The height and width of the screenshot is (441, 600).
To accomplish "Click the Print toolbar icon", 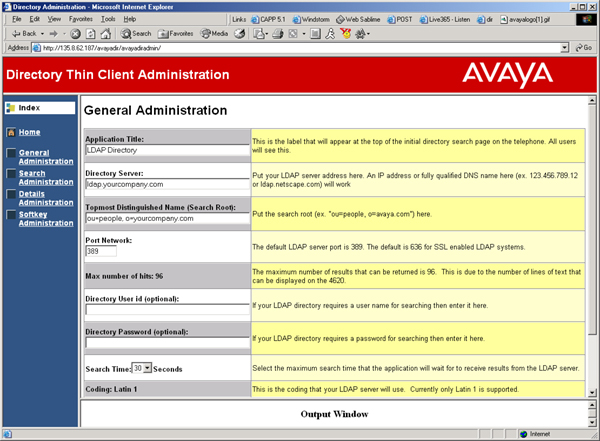I will [x=278, y=34].
